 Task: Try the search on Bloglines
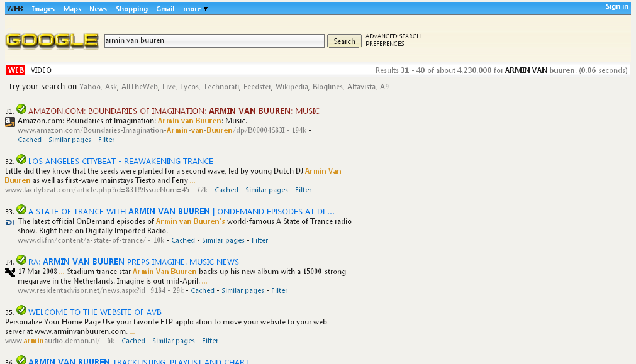328,87
